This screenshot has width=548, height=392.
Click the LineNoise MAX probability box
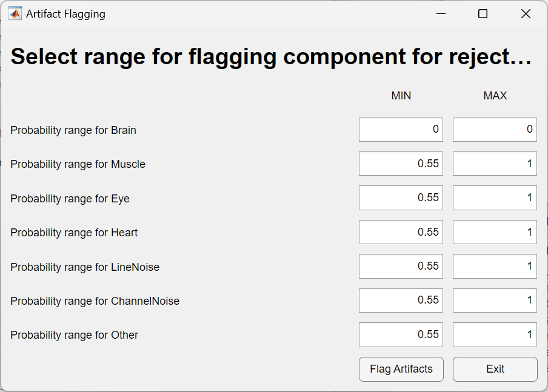pyautogui.click(x=495, y=266)
